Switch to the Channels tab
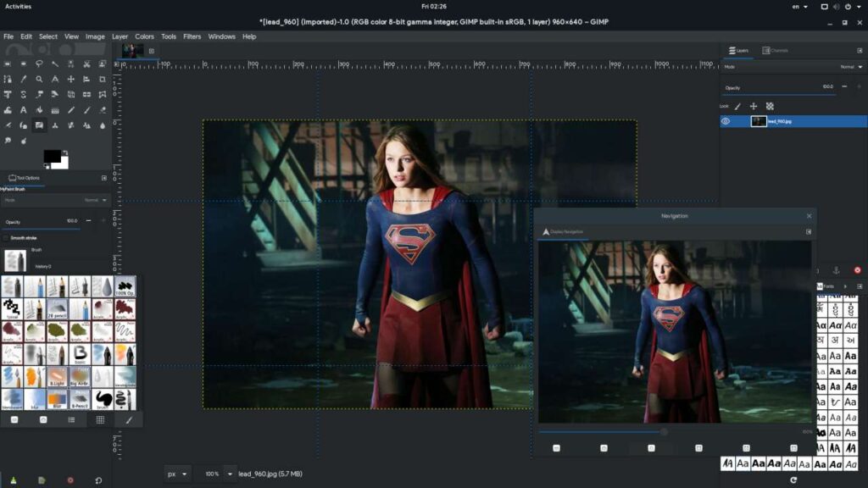Screen dimensions: 868x488 (775, 50)
